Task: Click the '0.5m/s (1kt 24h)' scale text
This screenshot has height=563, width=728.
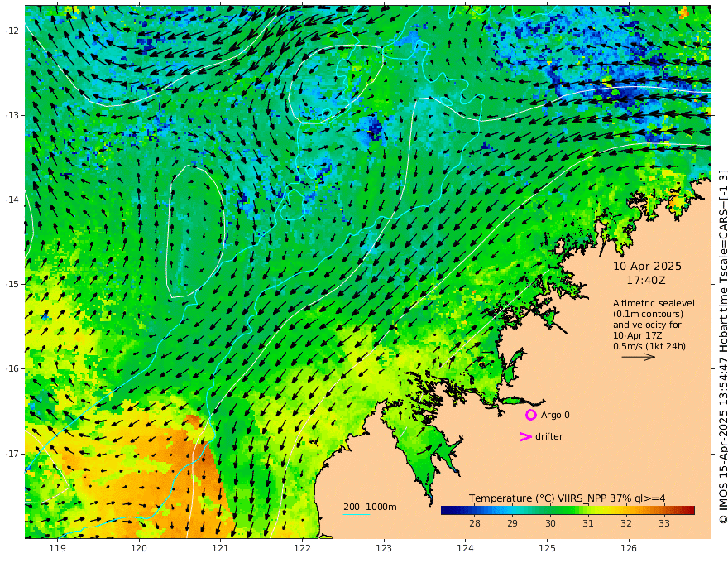Action: (x=649, y=346)
